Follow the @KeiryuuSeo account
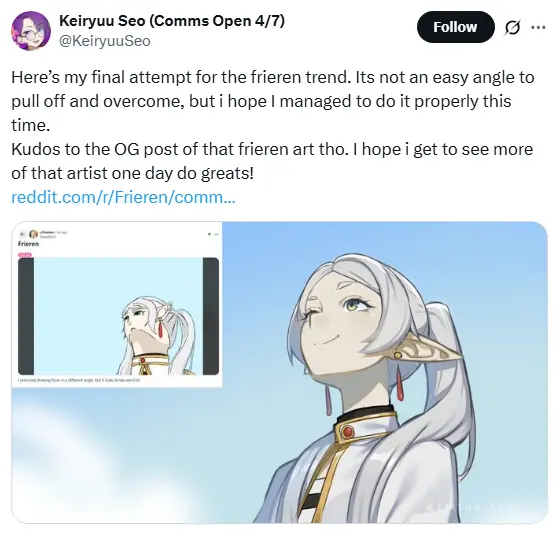 pos(455,27)
